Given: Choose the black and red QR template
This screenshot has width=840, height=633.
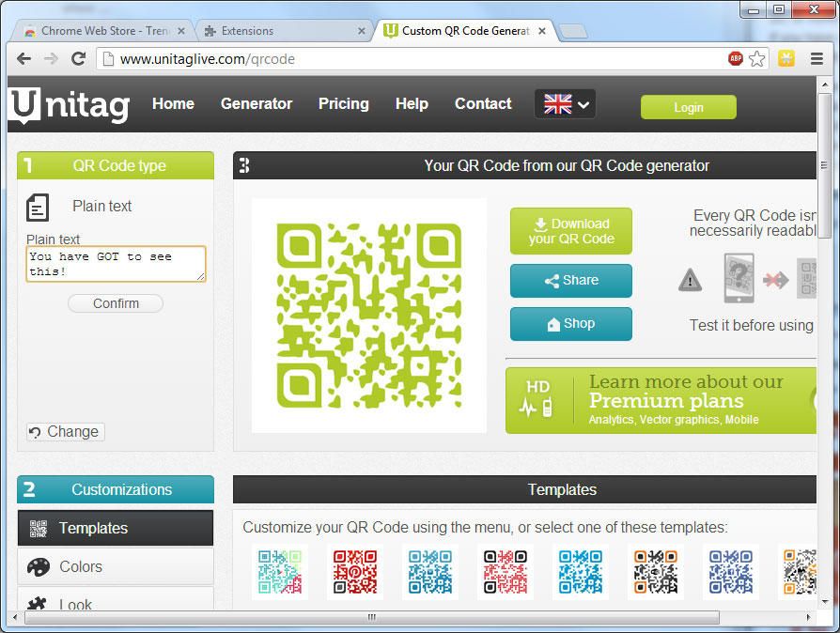Looking at the screenshot, I should [x=506, y=572].
